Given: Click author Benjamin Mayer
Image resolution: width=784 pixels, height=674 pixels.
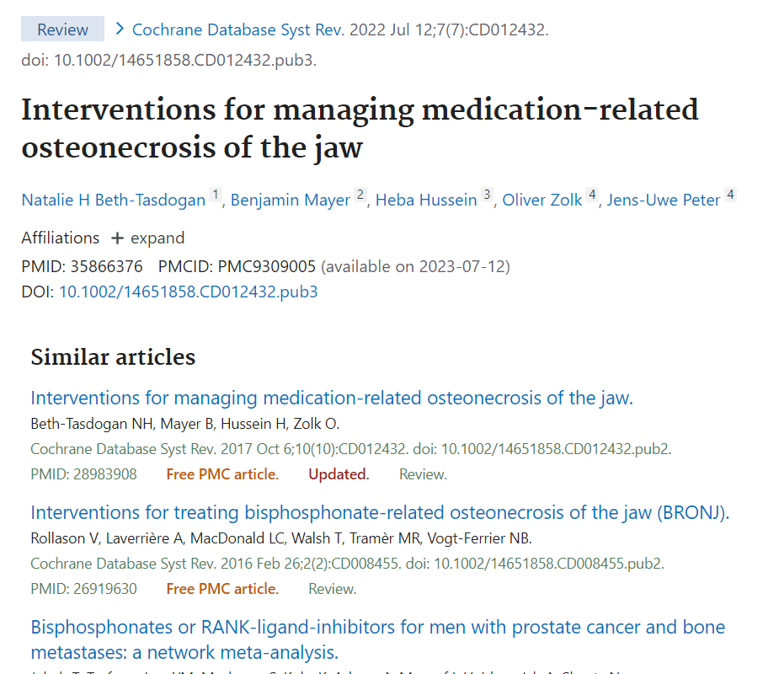Looking at the screenshot, I should pos(290,201).
